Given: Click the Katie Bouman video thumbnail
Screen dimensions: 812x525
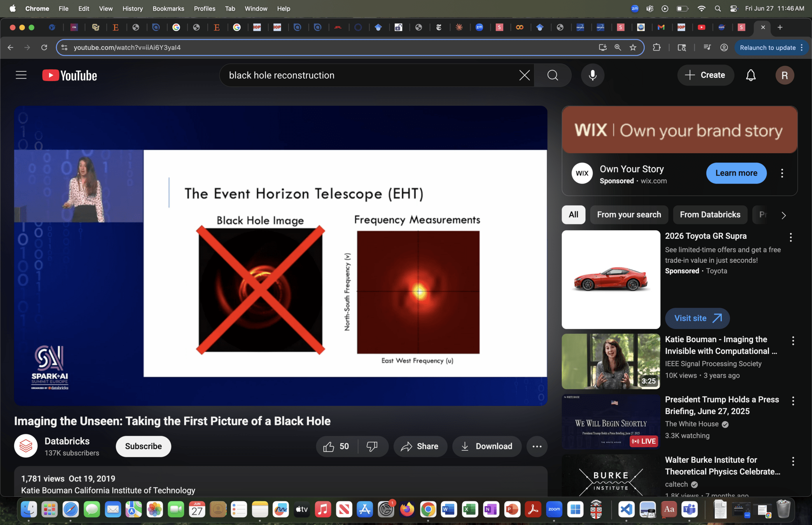Looking at the screenshot, I should coord(611,361).
